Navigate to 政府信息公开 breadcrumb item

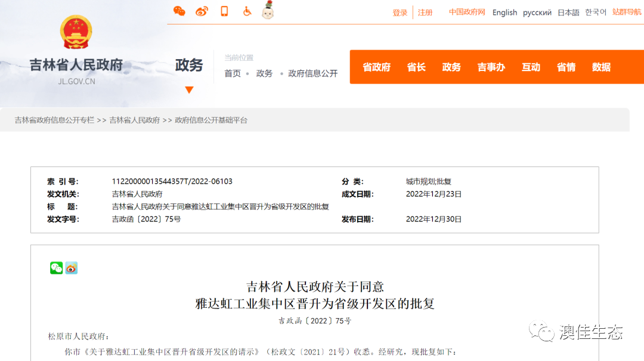pyautogui.click(x=312, y=73)
